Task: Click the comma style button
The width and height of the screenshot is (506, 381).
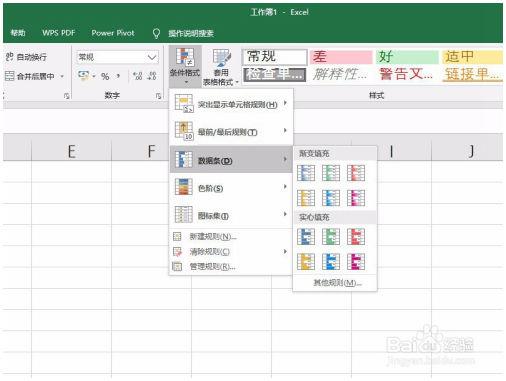Action: 118,76
